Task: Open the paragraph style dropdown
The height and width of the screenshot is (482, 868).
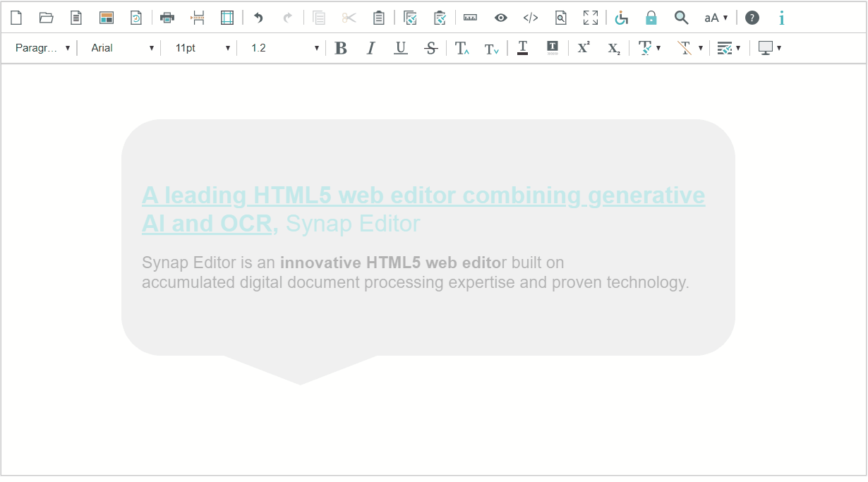Action: (x=42, y=48)
